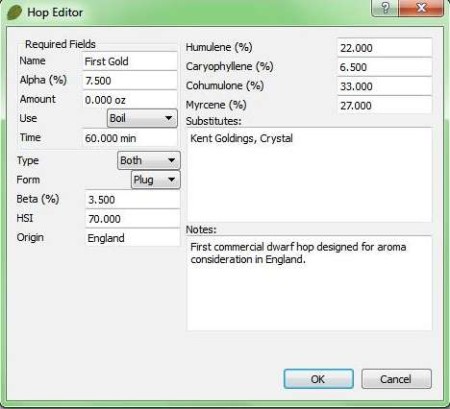Click the Notes text area
The image size is (450, 409).
point(309,283)
